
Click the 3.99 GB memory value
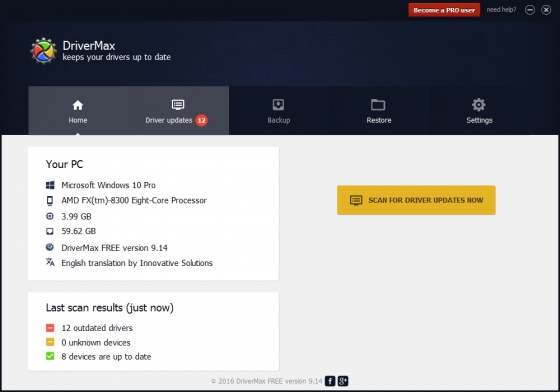point(76,217)
